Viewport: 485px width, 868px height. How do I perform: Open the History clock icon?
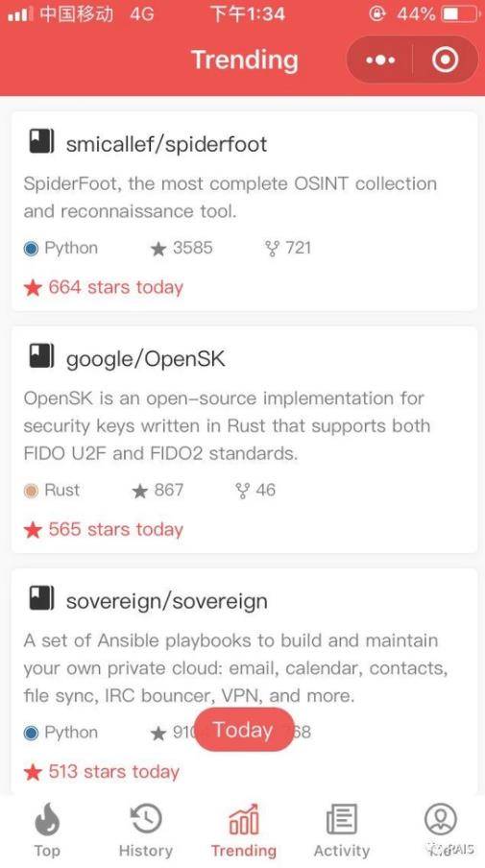pyautogui.click(x=146, y=819)
